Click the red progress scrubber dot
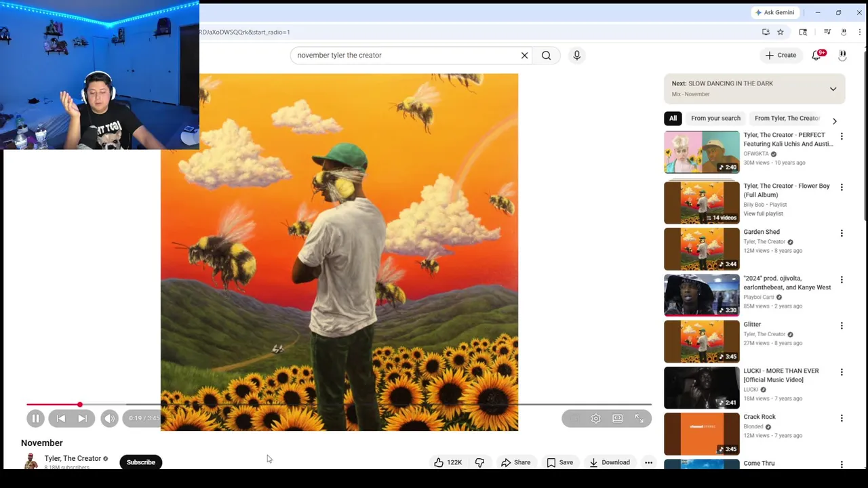868x488 pixels. click(79, 405)
